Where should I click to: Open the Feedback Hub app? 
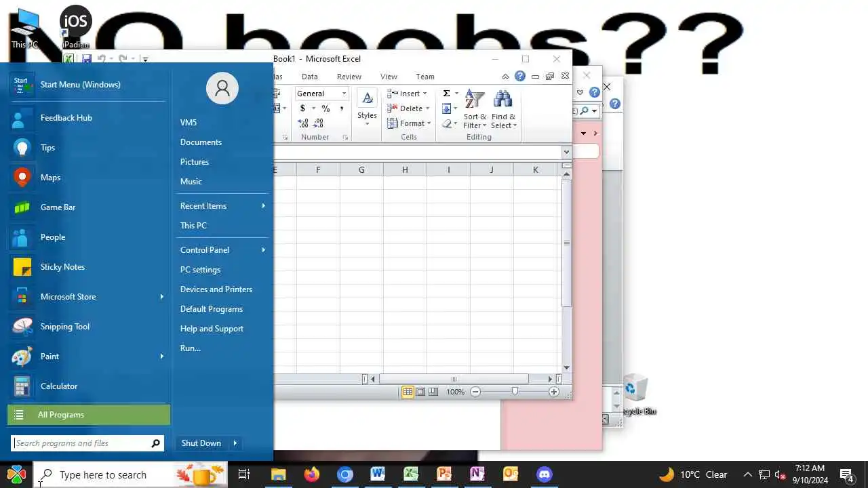(x=87, y=118)
